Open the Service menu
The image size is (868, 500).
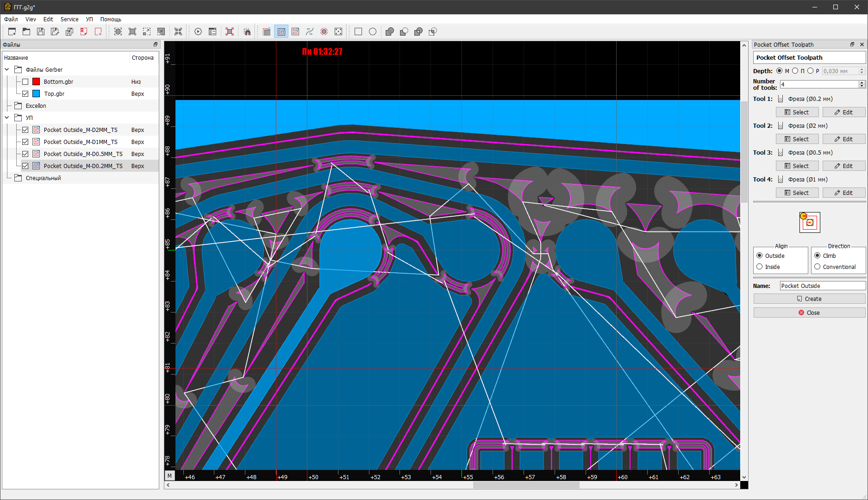[x=69, y=19]
